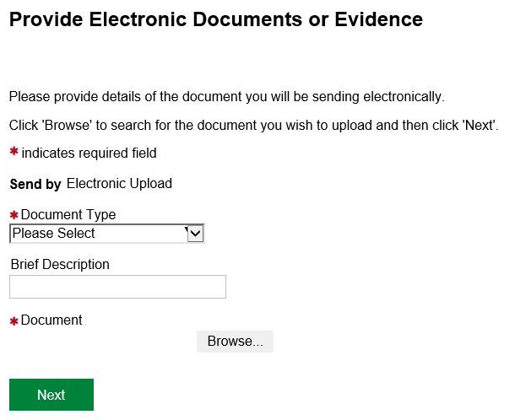This screenshot has width=515, height=420.
Task: Click the arrow on the Please Select combo box
Action: click(x=195, y=234)
